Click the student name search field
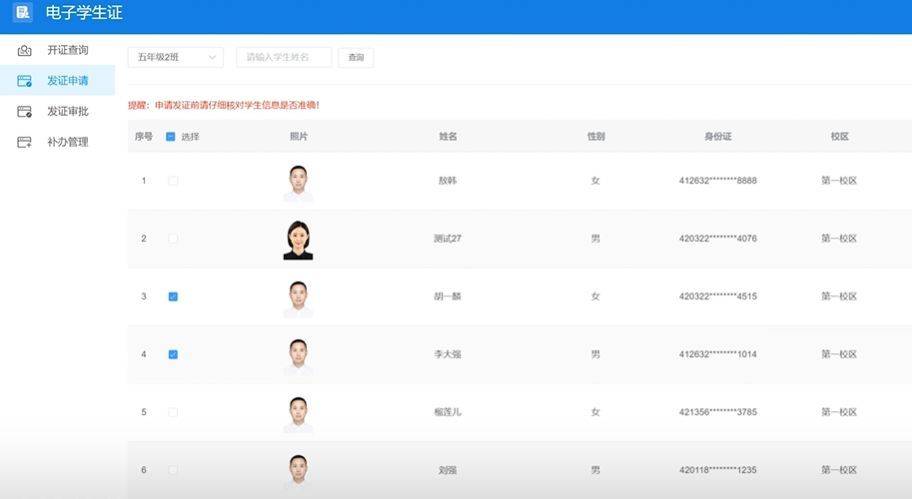The width and height of the screenshot is (912, 499). 284,58
